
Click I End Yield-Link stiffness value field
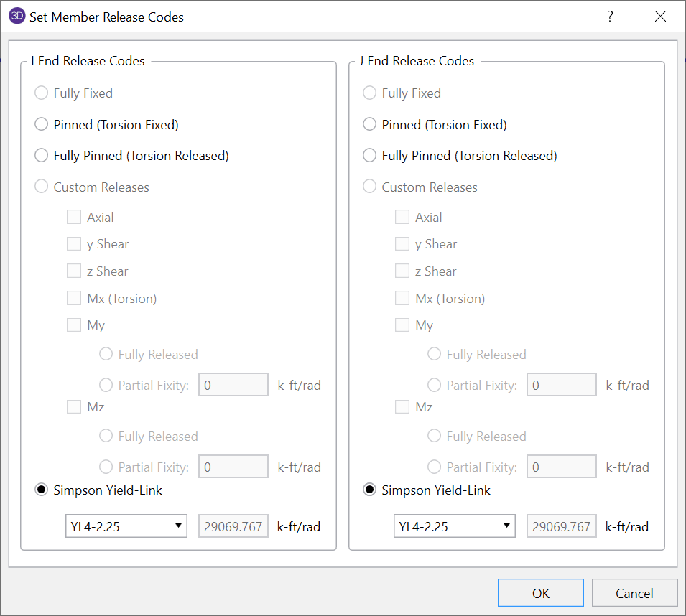[233, 526]
